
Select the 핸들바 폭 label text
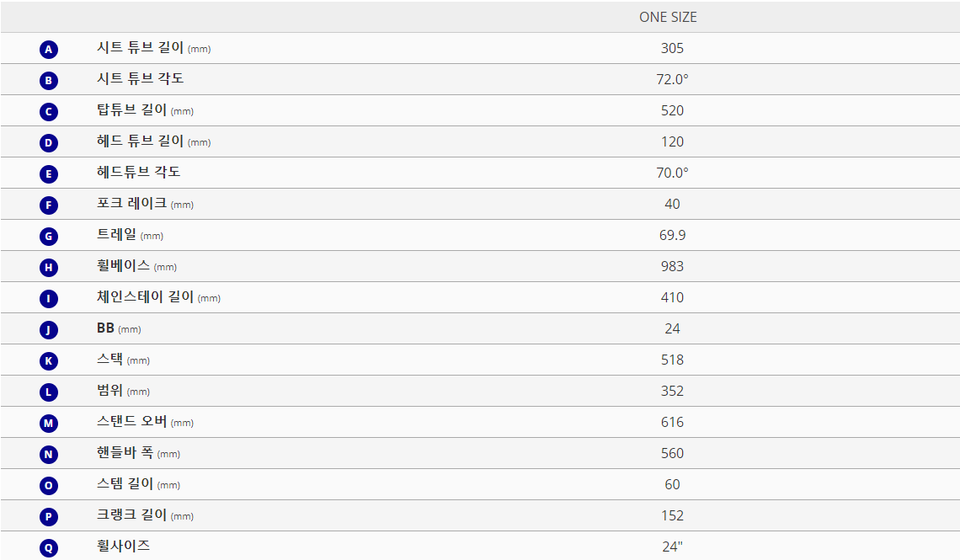tap(125, 452)
